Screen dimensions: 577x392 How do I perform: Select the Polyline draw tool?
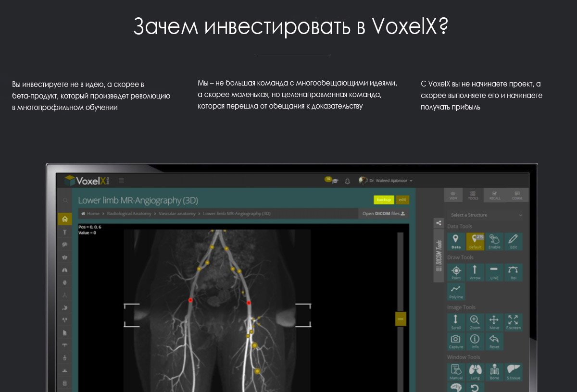click(456, 291)
